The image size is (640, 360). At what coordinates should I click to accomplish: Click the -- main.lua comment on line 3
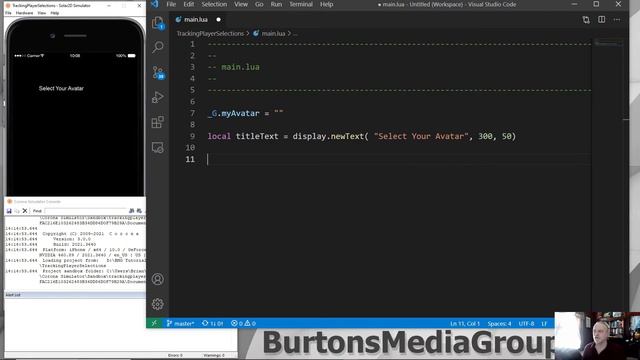point(233,67)
